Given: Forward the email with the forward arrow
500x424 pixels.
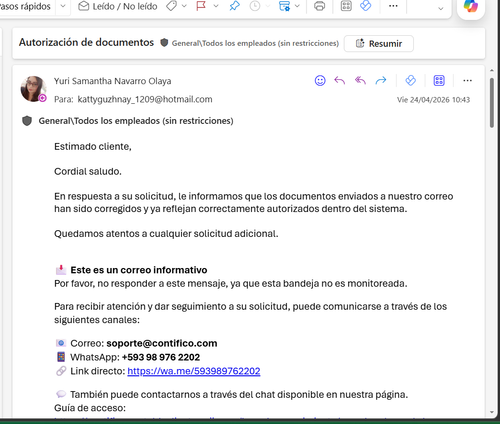Looking at the screenshot, I should coord(381,81).
